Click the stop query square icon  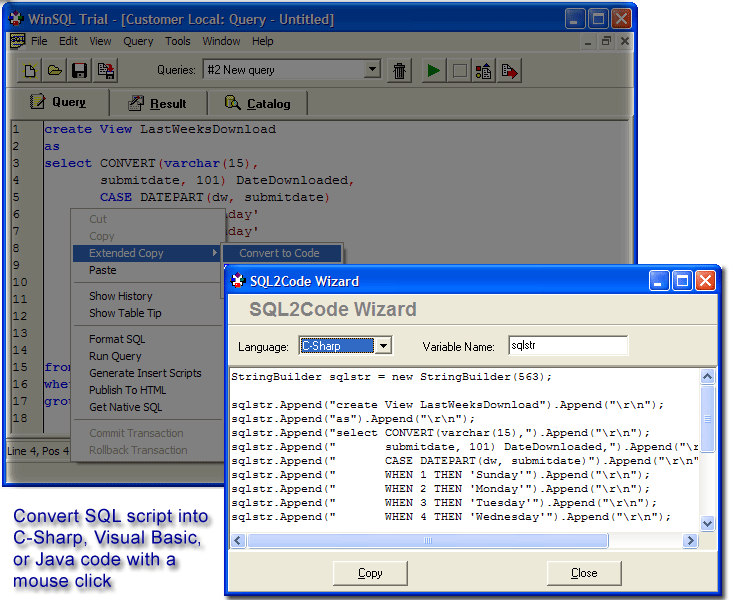click(x=459, y=71)
